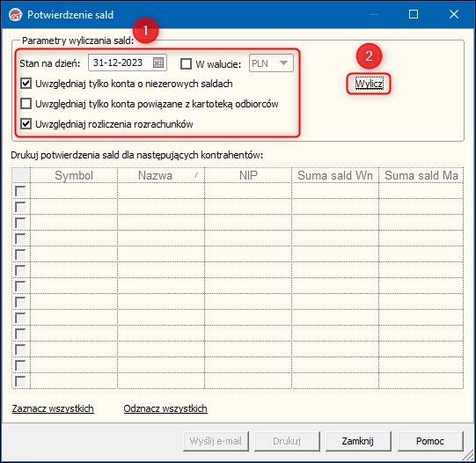Maximize the Potwierdzenie sald window

pos(414,14)
